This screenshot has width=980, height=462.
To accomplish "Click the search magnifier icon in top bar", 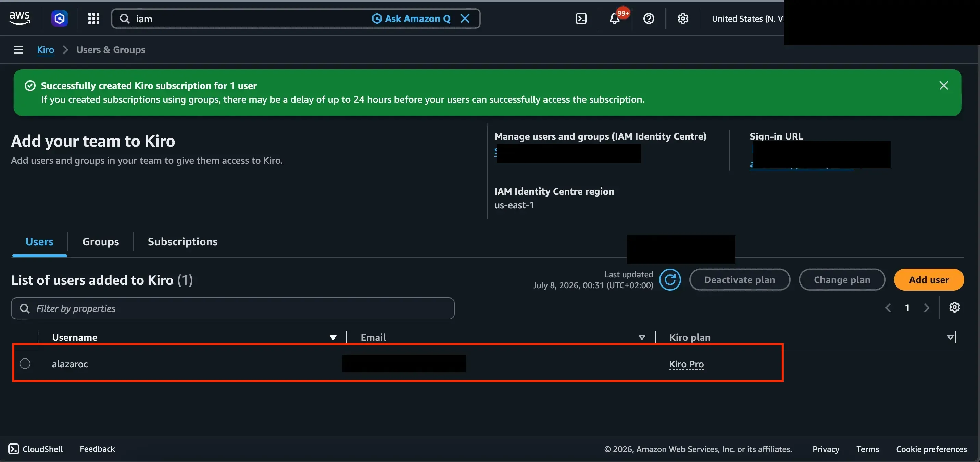I will [x=125, y=18].
